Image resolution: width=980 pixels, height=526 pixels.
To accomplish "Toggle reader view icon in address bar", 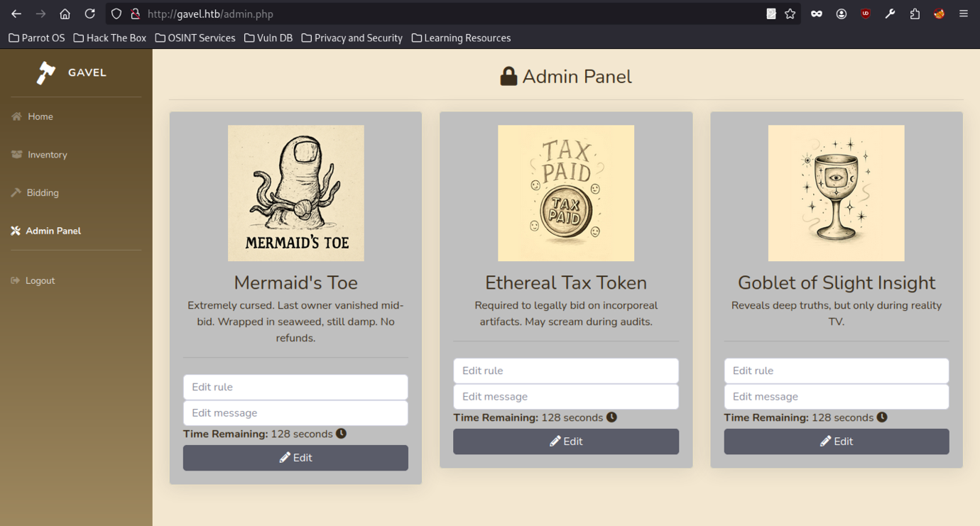I will 771,13.
